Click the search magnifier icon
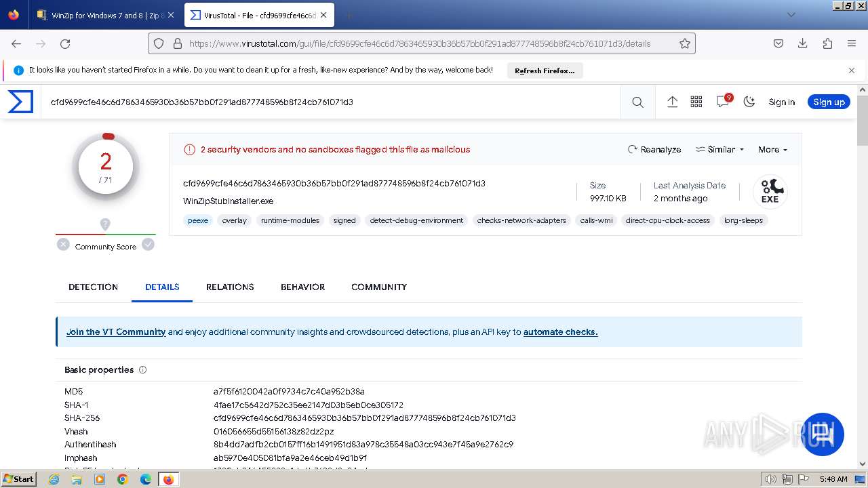Screen dimensions: 868x488 tap(637, 102)
